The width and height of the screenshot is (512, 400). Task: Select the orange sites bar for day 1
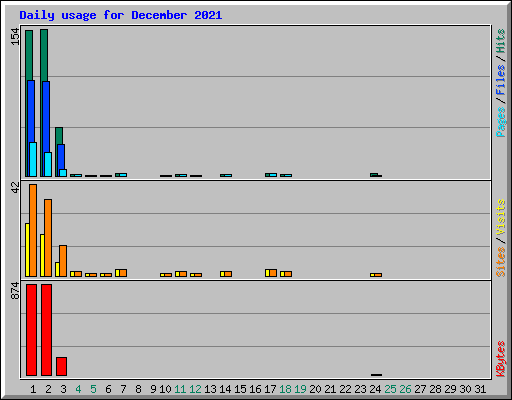click(x=33, y=230)
